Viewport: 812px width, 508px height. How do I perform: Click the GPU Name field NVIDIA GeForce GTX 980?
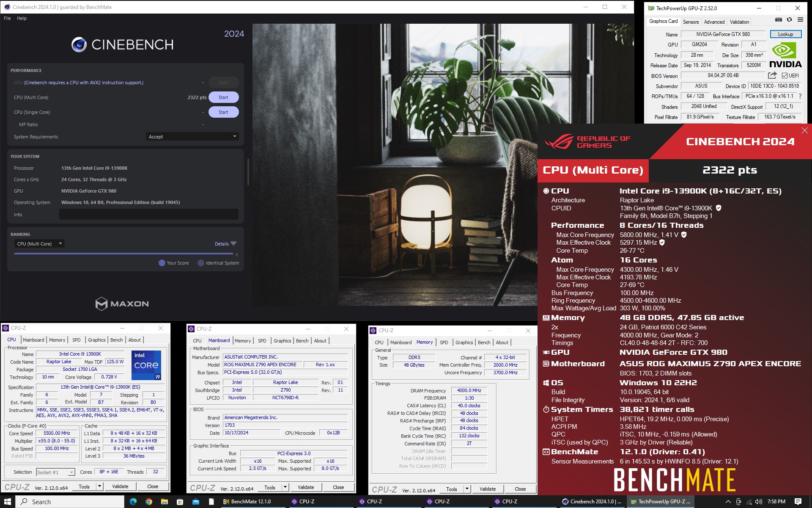723,34
